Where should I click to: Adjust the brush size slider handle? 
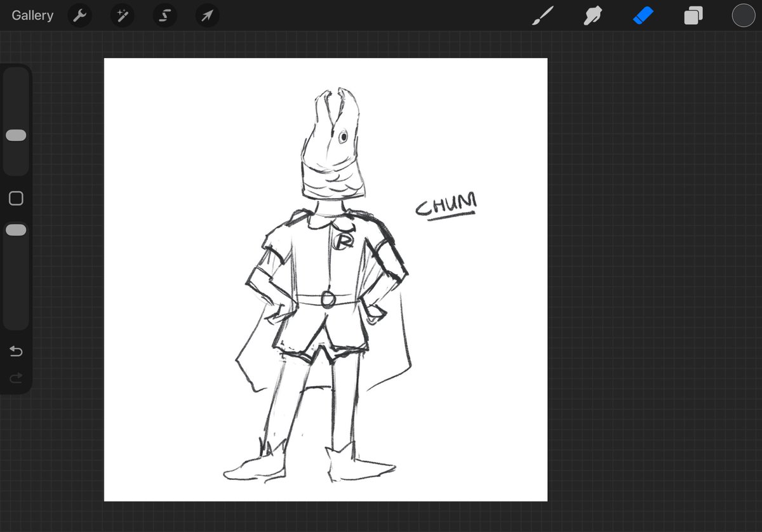coord(16,135)
